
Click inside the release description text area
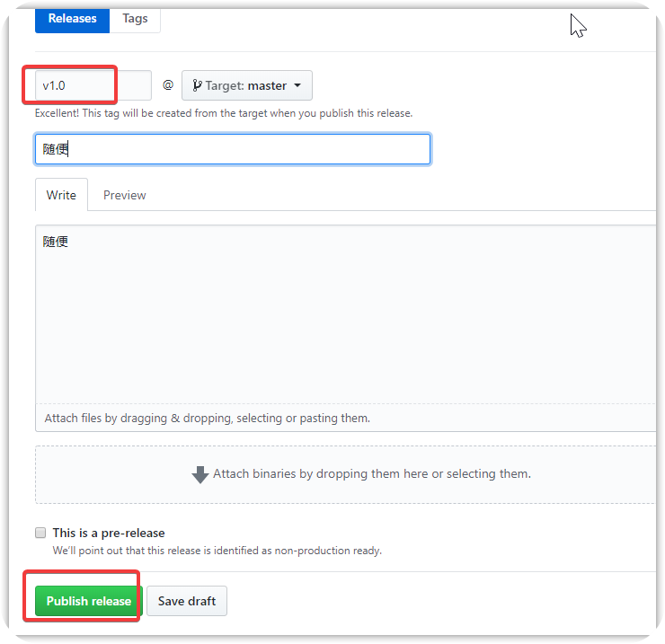pyautogui.click(x=346, y=314)
